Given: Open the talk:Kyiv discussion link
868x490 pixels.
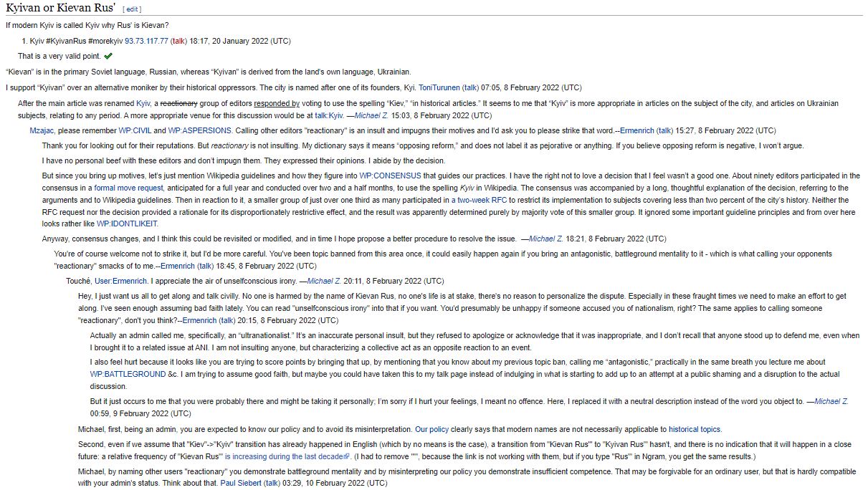Looking at the screenshot, I should pyautogui.click(x=328, y=115).
